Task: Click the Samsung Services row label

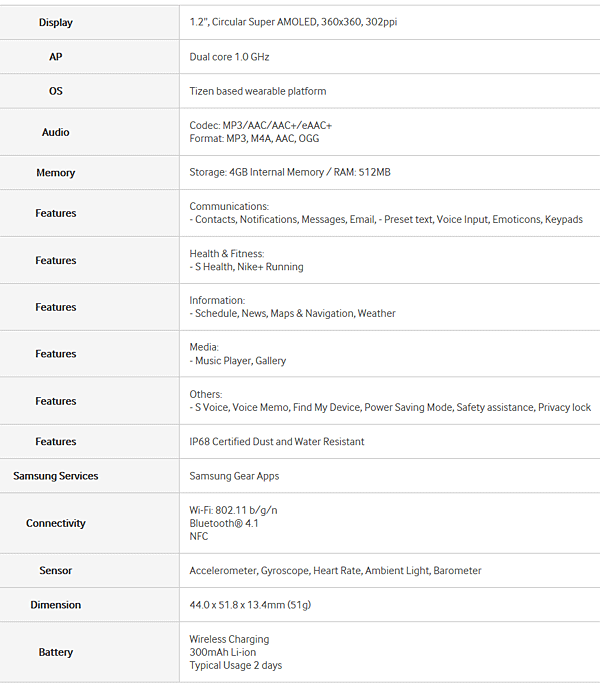Action: [56, 476]
